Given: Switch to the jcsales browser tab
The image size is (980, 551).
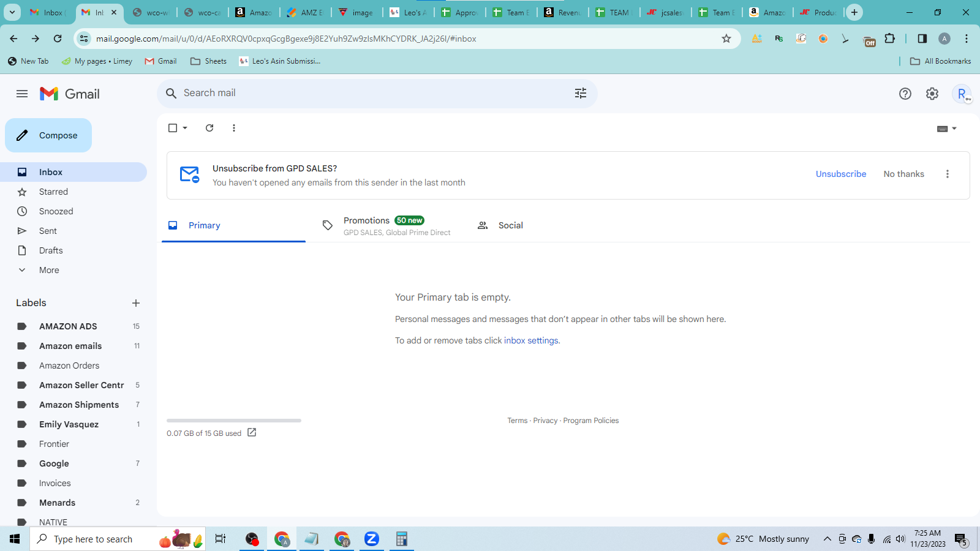Looking at the screenshot, I should (x=666, y=12).
